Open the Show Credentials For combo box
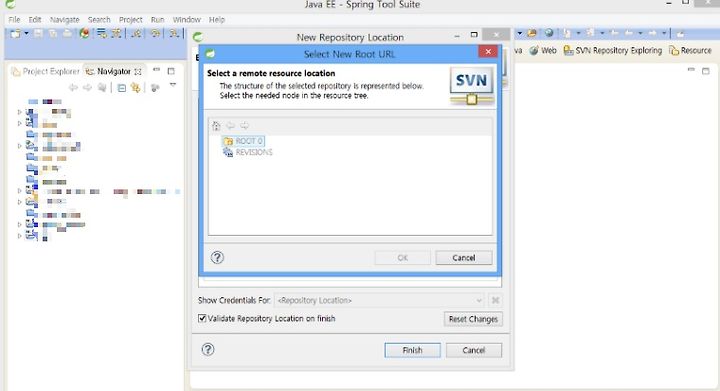The height and width of the screenshot is (391, 720). [x=379, y=301]
